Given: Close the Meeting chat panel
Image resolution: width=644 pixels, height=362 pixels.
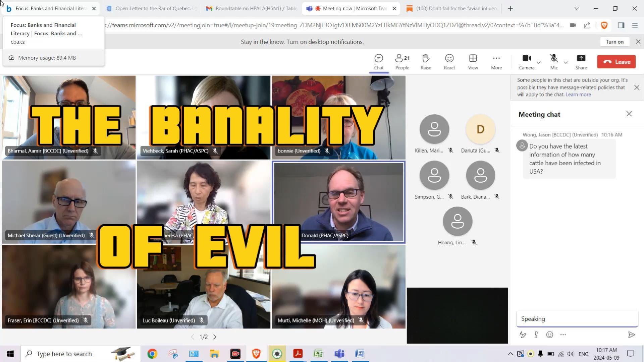Looking at the screenshot, I should [x=629, y=114].
